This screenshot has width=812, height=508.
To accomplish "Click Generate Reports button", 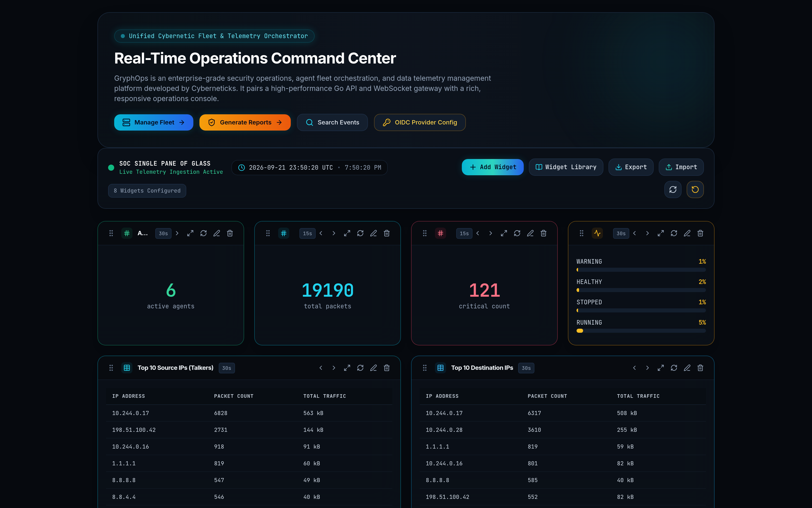I will 245,122.
